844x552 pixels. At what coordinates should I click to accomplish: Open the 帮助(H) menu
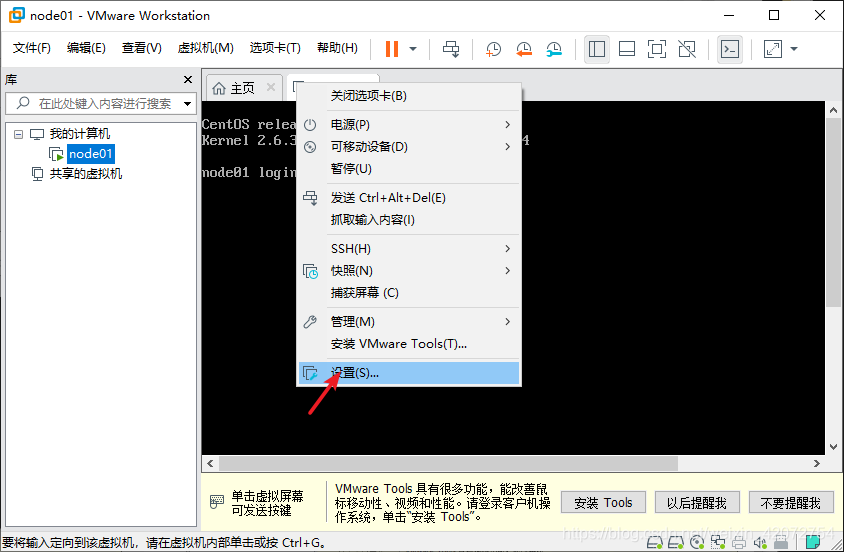point(337,48)
